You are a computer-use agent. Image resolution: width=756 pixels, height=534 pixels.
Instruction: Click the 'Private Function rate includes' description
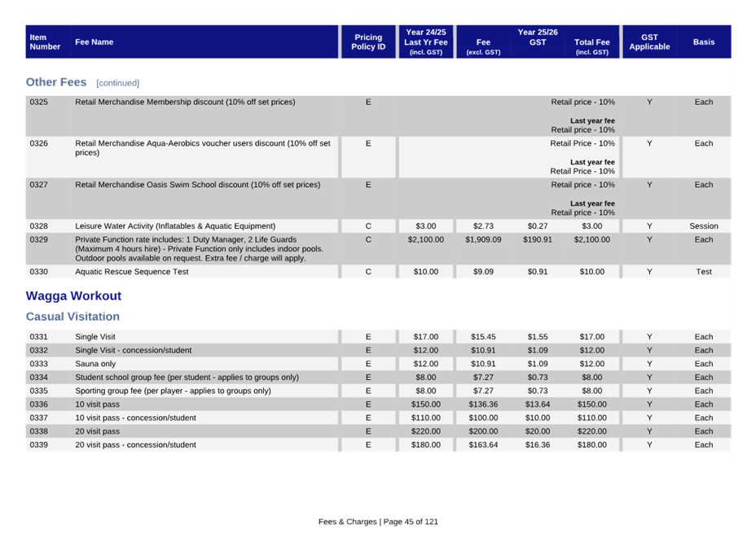pyautogui.click(x=199, y=249)
